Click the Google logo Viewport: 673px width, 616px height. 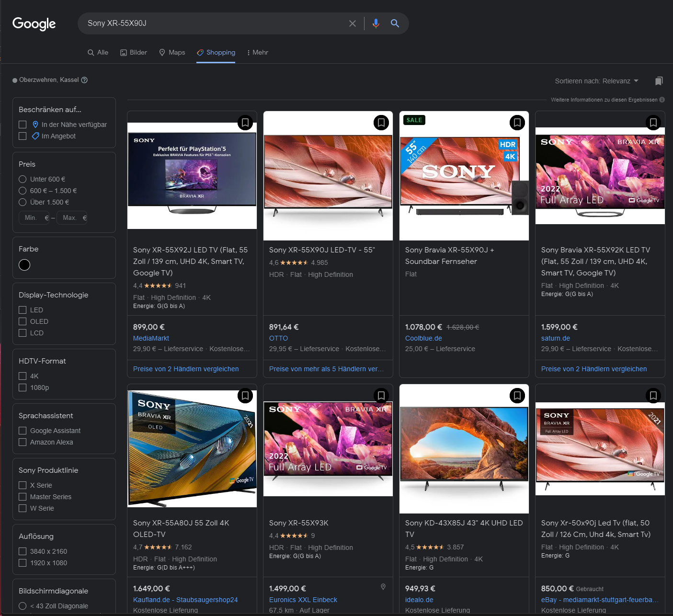(34, 23)
